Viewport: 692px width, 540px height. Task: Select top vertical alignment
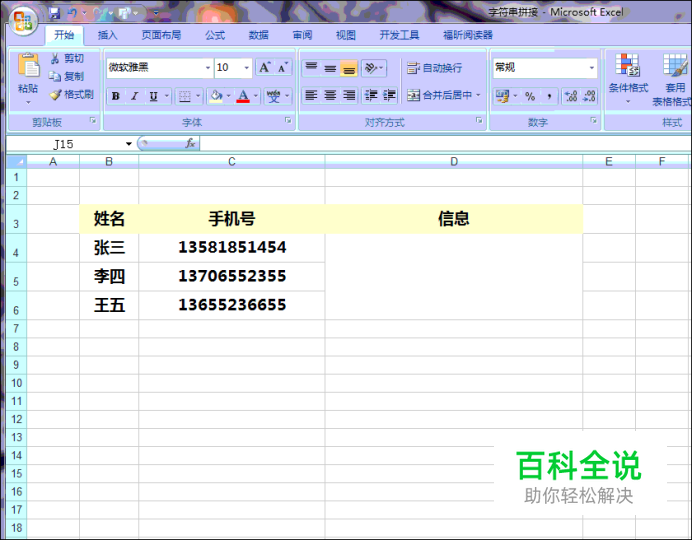click(311, 68)
